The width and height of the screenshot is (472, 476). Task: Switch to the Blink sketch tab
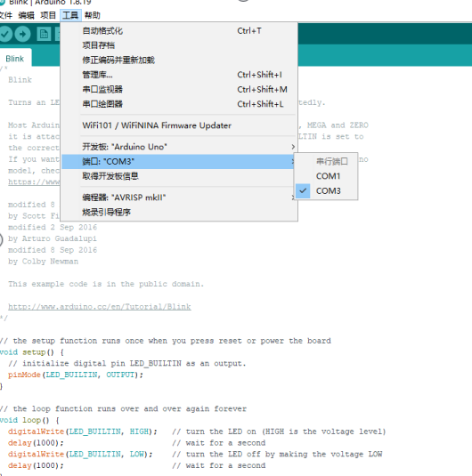(15, 59)
